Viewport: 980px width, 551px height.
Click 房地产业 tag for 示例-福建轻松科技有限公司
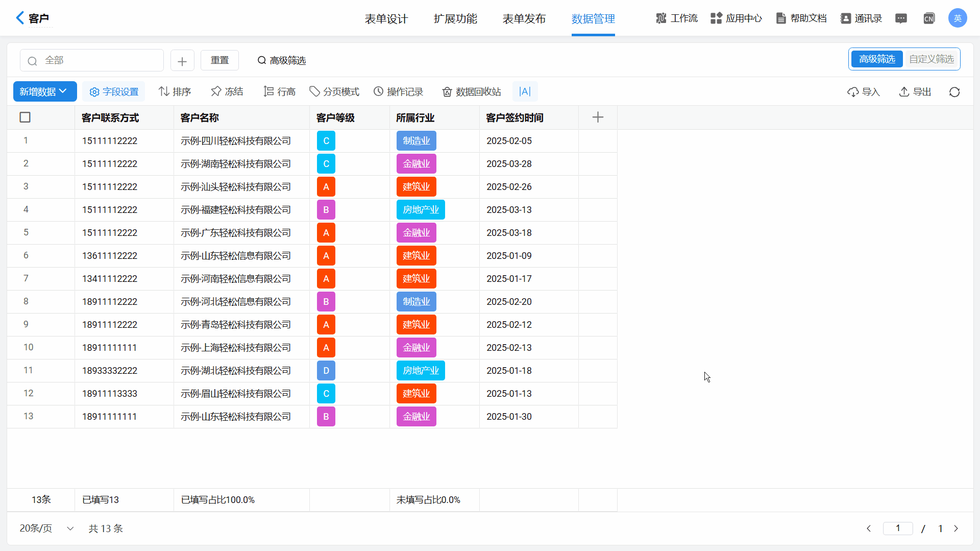(421, 210)
